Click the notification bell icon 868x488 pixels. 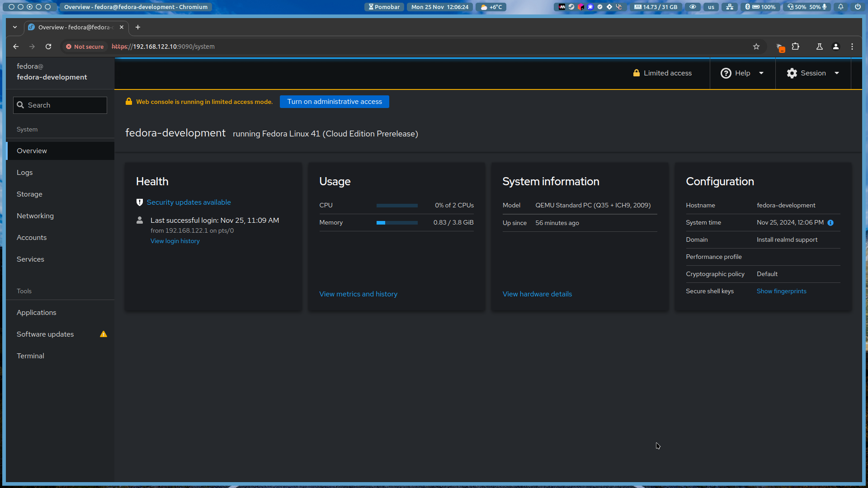coord(841,7)
